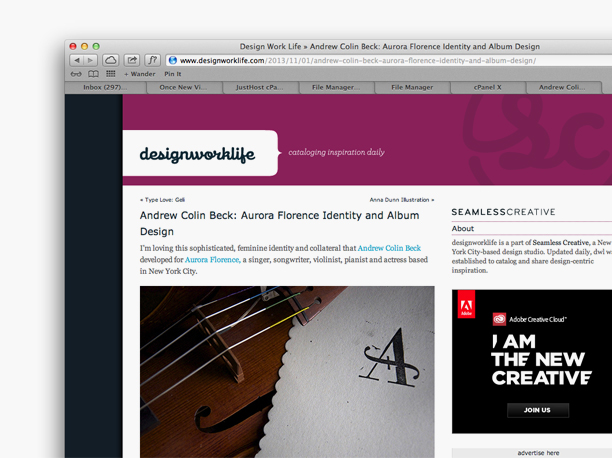This screenshot has height=458, width=612.
Task: Click the script font f? toolbar icon
Action: click(x=153, y=60)
